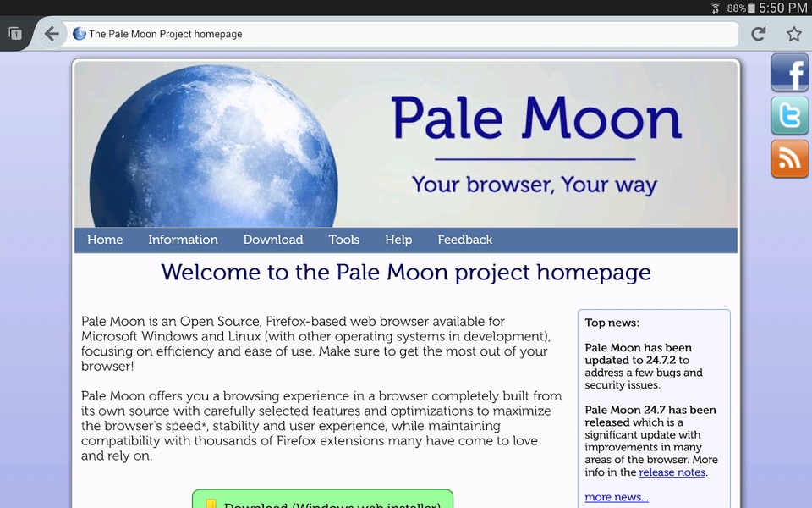This screenshot has height=508, width=812.
Task: Tap the back arrow button
Action: pyautogui.click(x=52, y=34)
